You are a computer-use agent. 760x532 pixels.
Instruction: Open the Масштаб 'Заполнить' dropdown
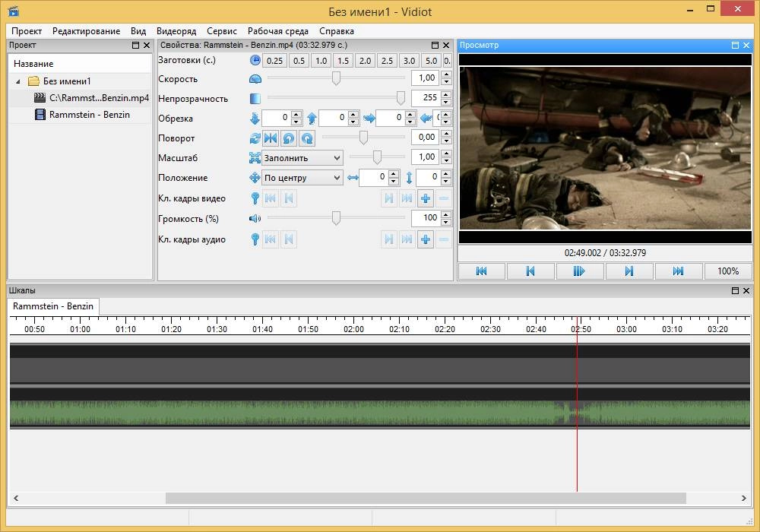click(x=302, y=158)
